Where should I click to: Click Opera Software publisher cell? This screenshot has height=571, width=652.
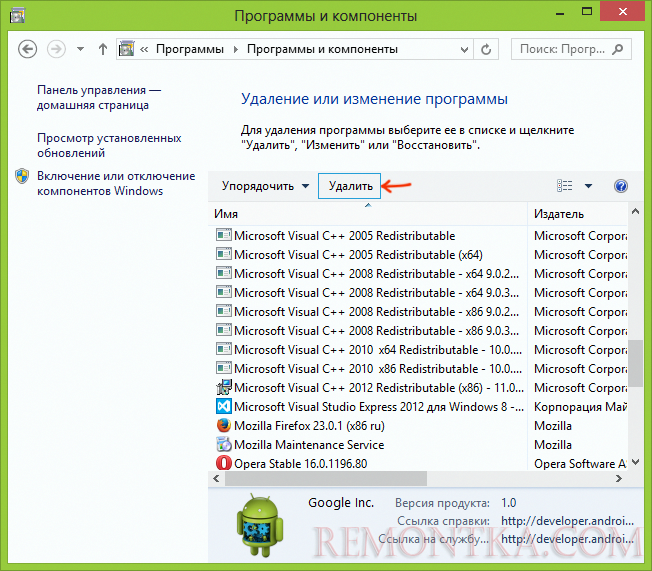pyautogui.click(x=580, y=464)
